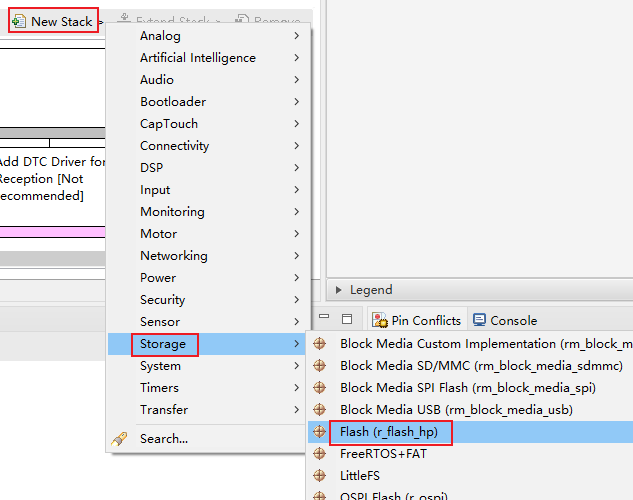Click the LittleFS module icon

click(320, 476)
